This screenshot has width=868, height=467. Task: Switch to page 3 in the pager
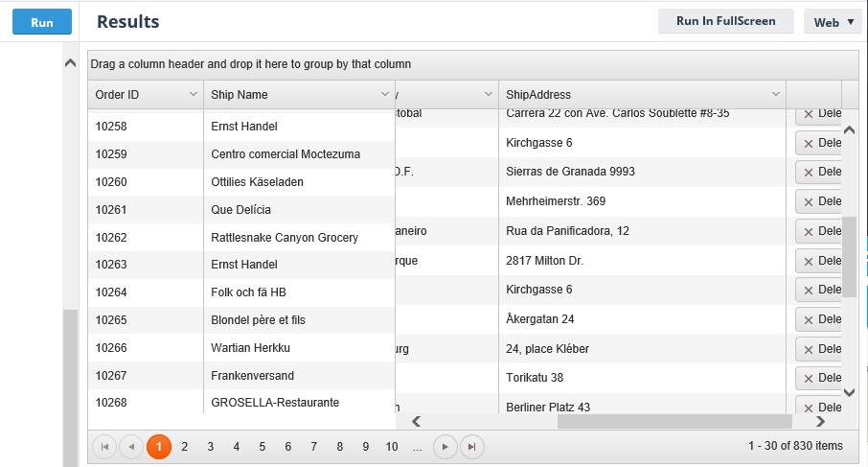[x=210, y=446]
